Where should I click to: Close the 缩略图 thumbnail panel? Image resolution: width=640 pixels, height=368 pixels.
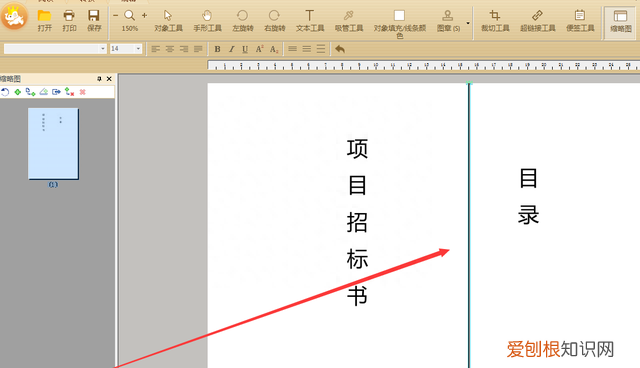point(109,79)
